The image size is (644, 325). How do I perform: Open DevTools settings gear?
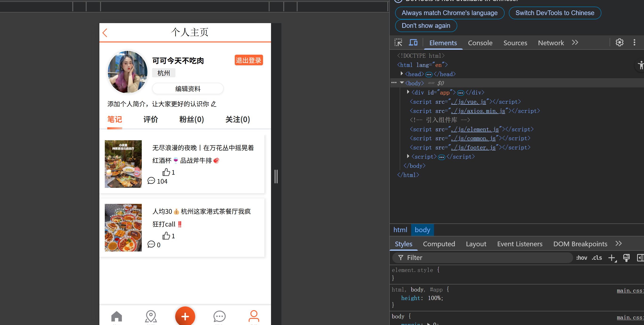pyautogui.click(x=619, y=42)
